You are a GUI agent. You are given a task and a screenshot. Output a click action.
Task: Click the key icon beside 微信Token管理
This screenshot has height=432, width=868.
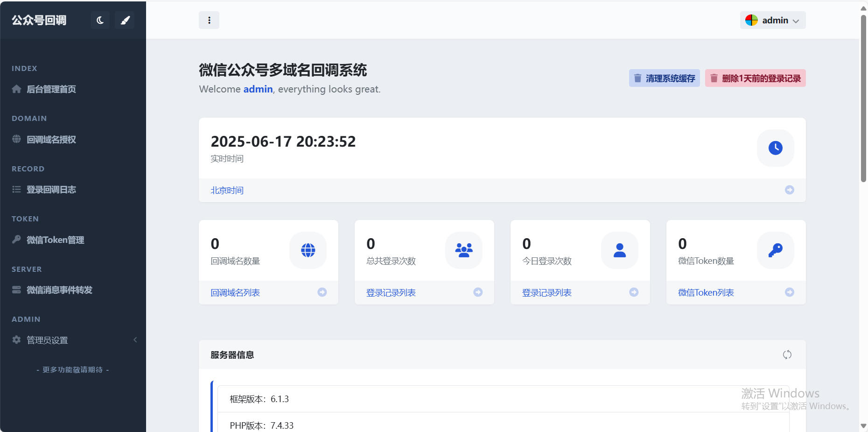click(x=16, y=239)
